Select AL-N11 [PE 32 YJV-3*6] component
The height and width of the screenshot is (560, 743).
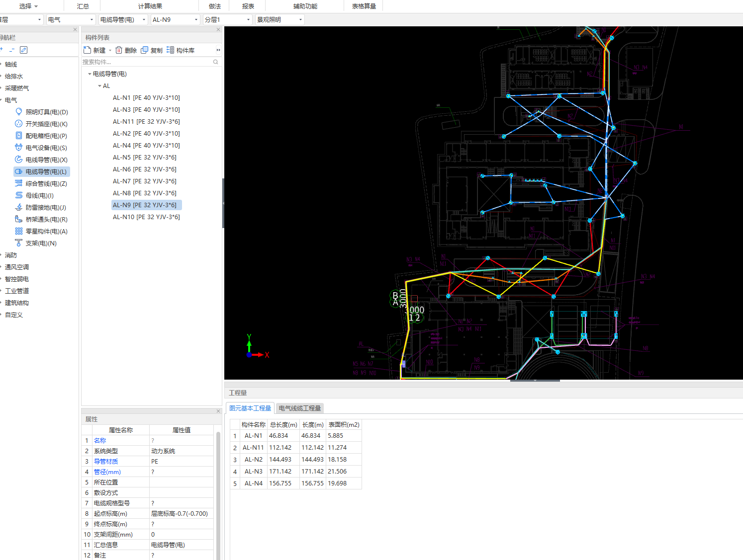pyautogui.click(x=146, y=122)
